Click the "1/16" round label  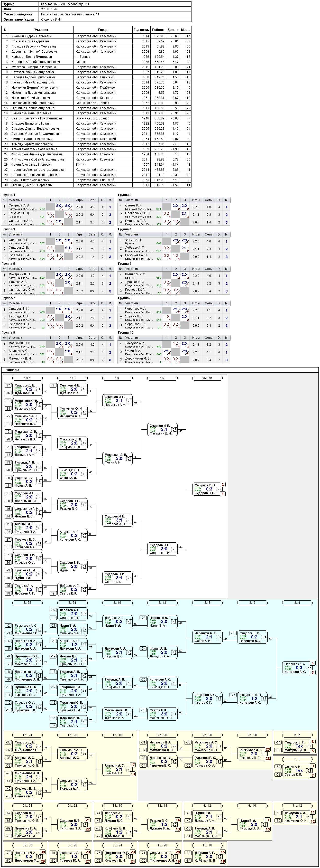pyautogui.click(x=27, y=378)
